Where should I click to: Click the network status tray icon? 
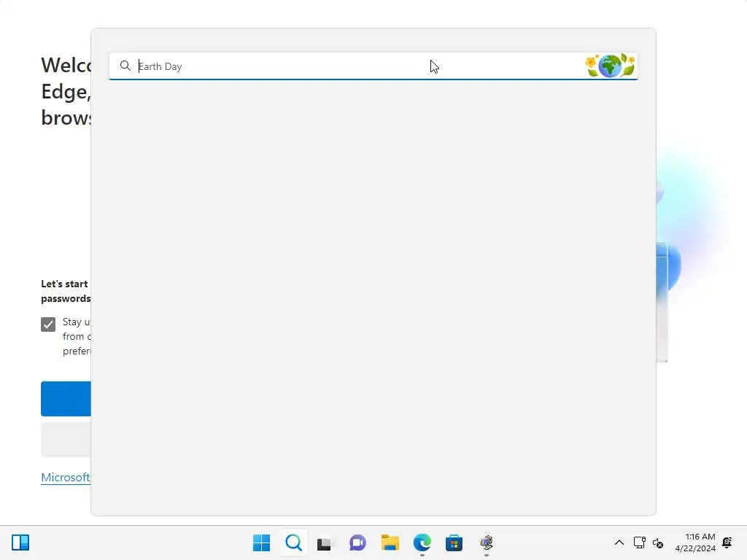[x=639, y=542]
